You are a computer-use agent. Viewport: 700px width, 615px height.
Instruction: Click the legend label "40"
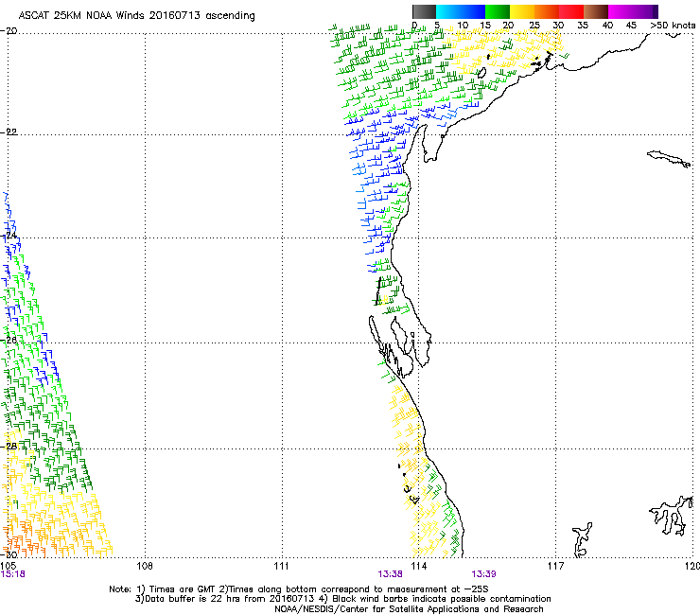pyautogui.click(x=607, y=25)
